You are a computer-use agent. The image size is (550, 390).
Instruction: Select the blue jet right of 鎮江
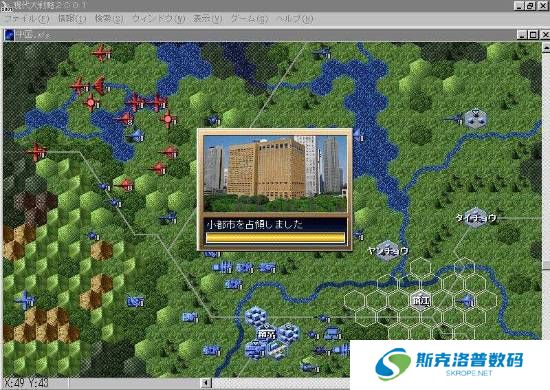pos(465,300)
